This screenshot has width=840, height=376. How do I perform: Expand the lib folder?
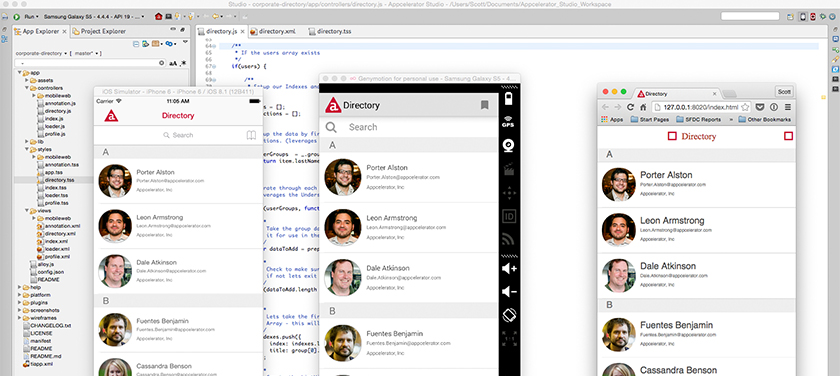pos(26,141)
